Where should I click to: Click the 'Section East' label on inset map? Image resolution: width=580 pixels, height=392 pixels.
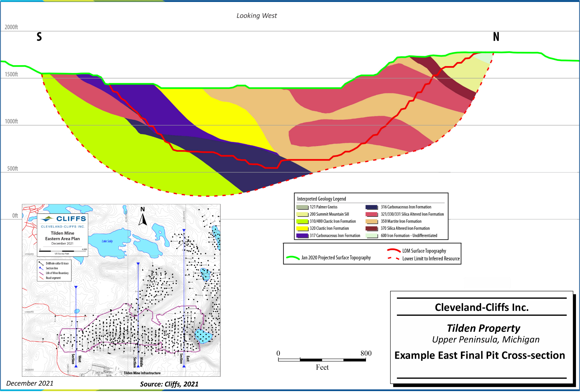(184, 358)
